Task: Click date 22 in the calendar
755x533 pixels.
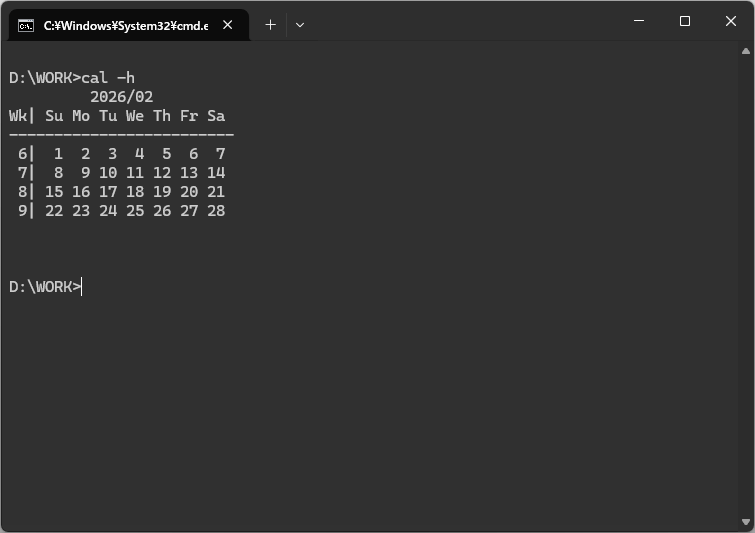Action: (54, 210)
